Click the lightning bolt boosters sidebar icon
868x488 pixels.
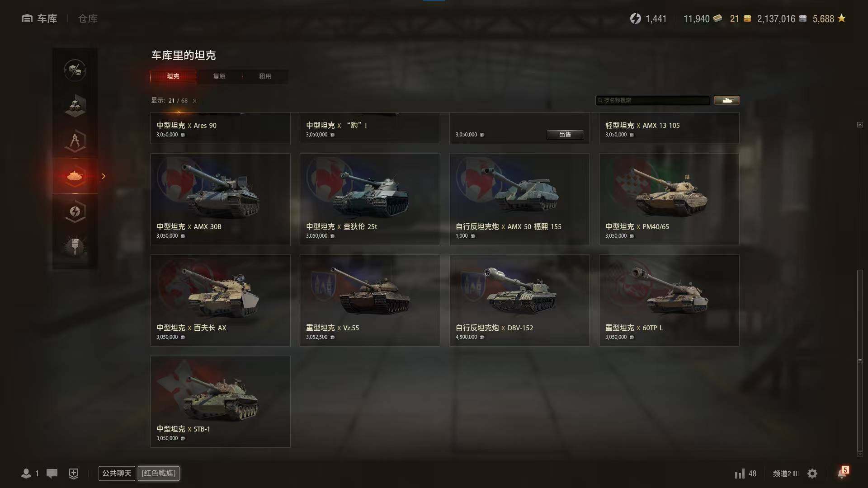pyautogui.click(x=75, y=211)
